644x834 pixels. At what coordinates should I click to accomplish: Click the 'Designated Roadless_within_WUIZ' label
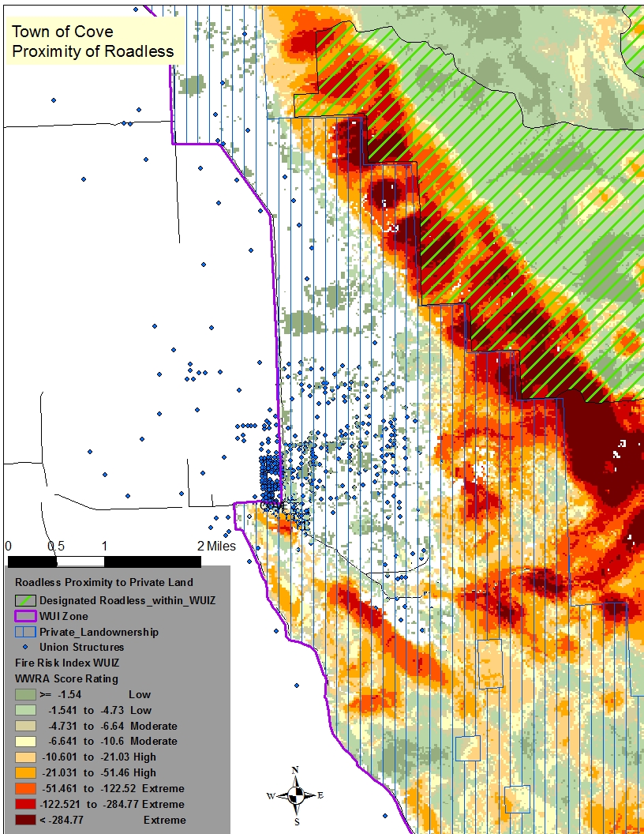(128, 600)
